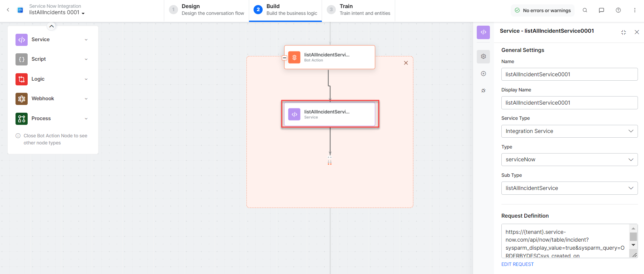The height and width of the screenshot is (274, 644).
Task: Click the circular target icon in side panel
Action: 483,74
